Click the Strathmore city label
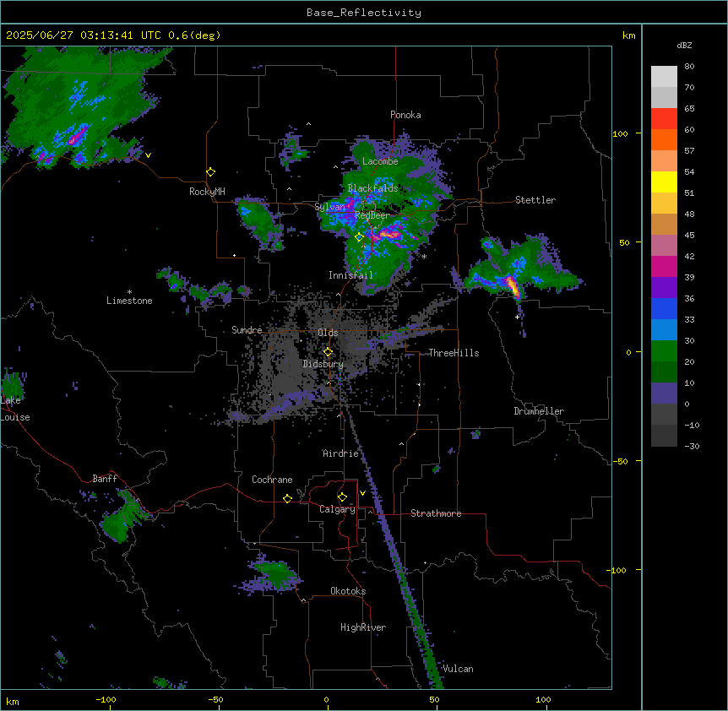This screenshot has width=728, height=711. 436,513
